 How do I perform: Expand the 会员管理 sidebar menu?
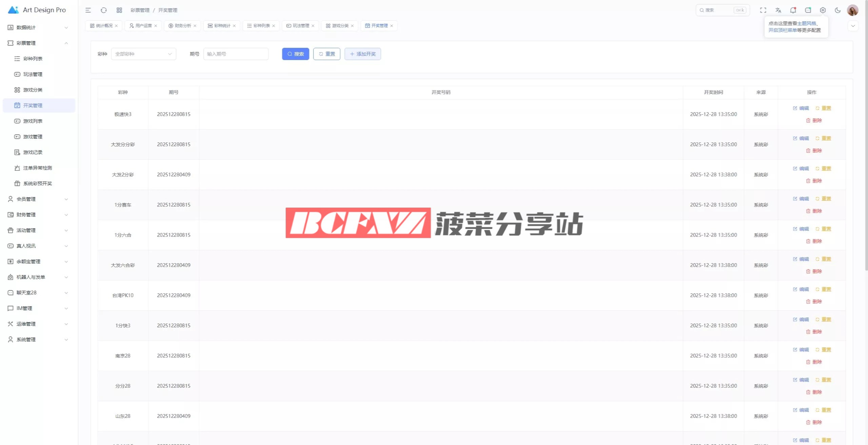(37, 199)
